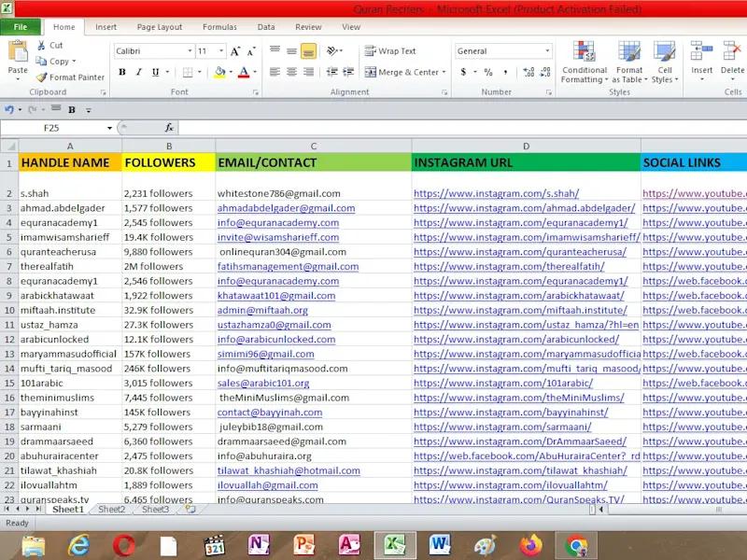This screenshot has width=747, height=560.
Task: Click the insert new worksheet tab icon
Action: click(190, 509)
